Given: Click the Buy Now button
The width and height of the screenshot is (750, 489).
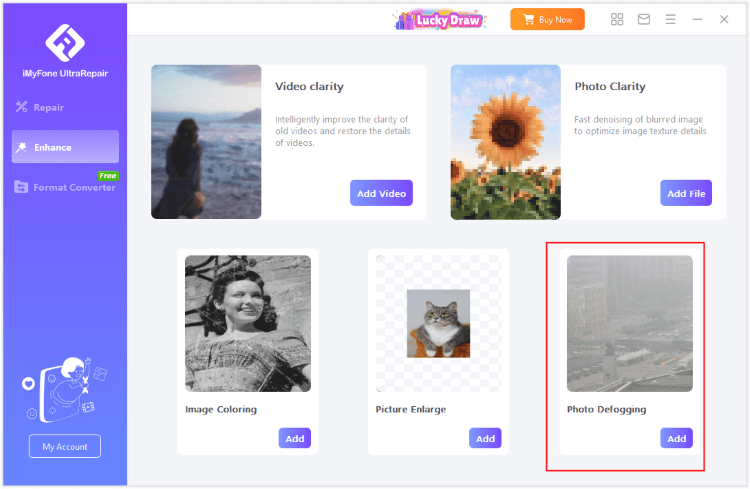Looking at the screenshot, I should coord(547,19).
